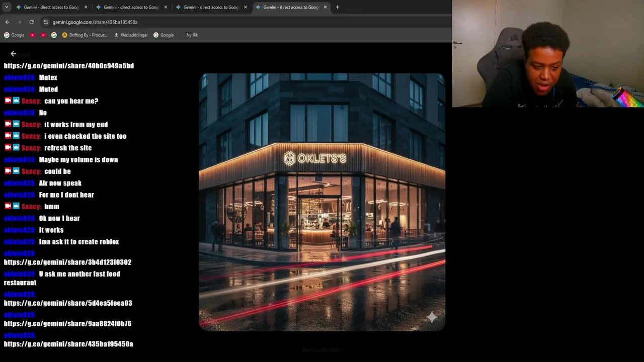Click the chat message "Mutex"
The height and width of the screenshot is (362, 644).
48,77
